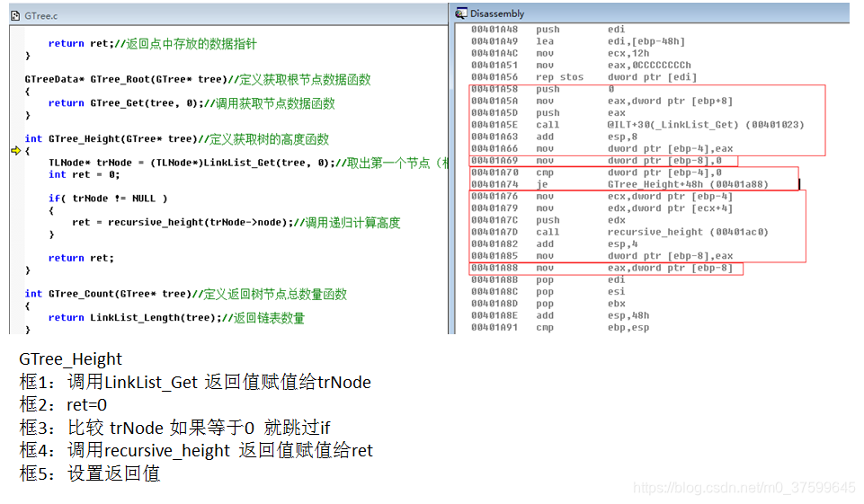Click the yellow current-line arrow in the gutter
The width and height of the screenshot is (864, 504).
[16, 150]
